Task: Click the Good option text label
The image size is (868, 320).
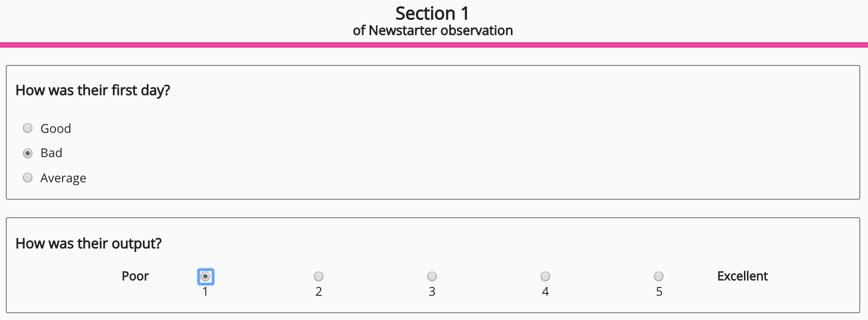Action: (x=55, y=128)
